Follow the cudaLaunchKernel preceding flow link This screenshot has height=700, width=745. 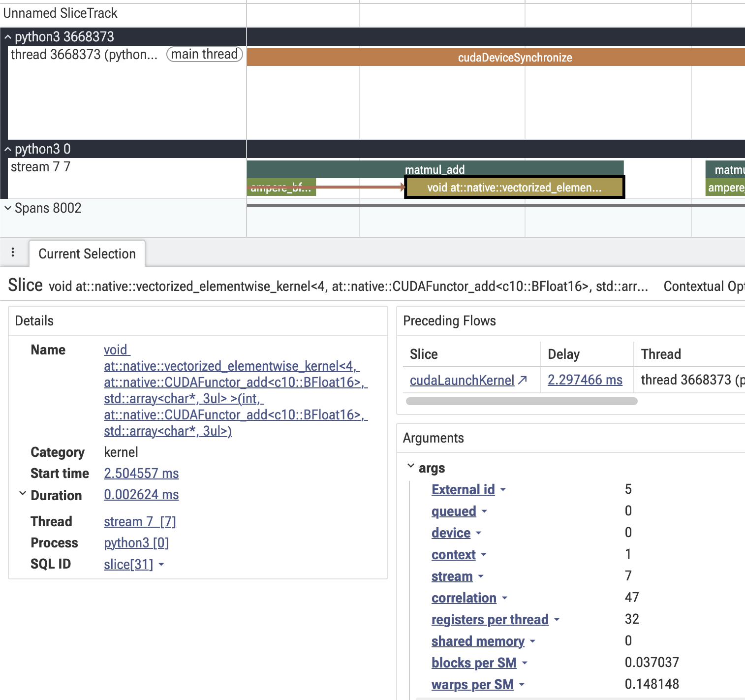462,380
